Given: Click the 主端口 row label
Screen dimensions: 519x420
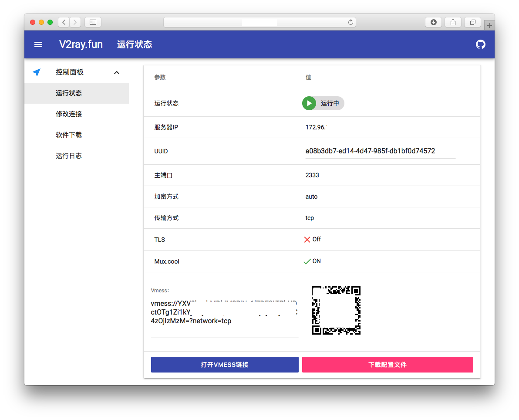Looking at the screenshot, I should tap(163, 175).
